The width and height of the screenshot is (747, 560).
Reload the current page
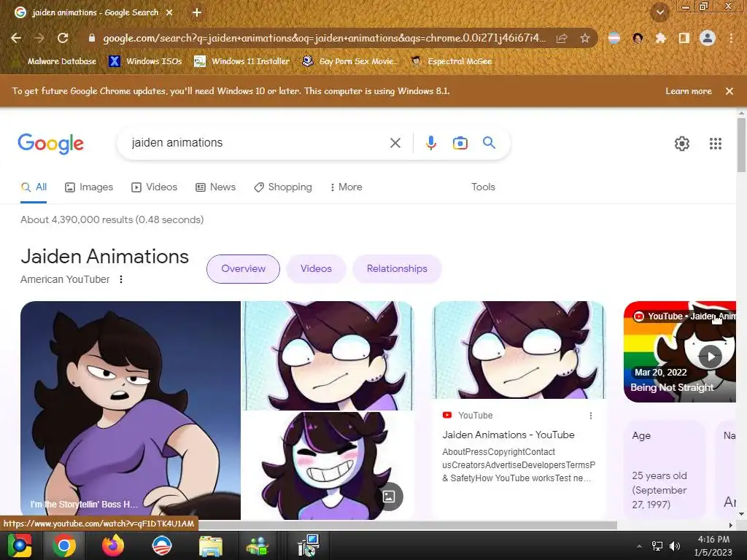(63, 38)
